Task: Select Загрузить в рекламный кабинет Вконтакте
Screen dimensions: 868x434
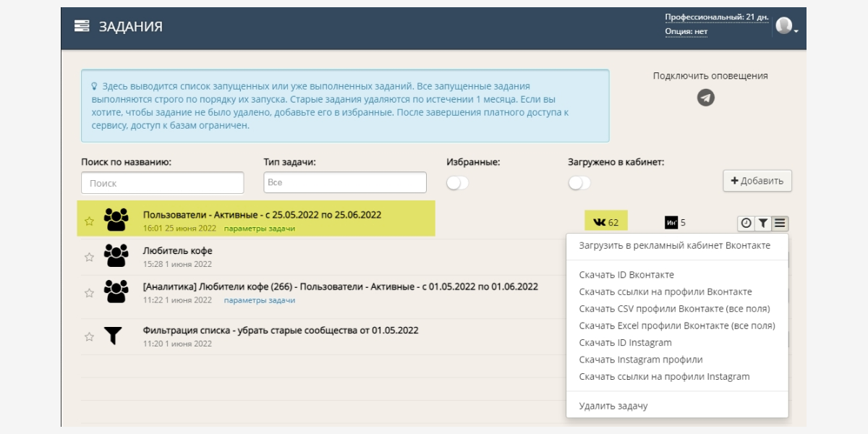Action: pos(674,245)
